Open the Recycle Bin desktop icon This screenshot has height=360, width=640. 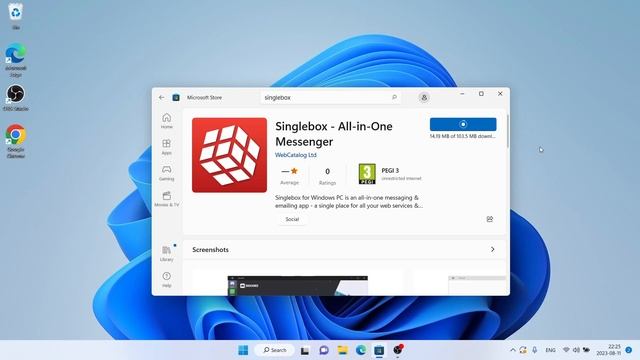pos(16,16)
